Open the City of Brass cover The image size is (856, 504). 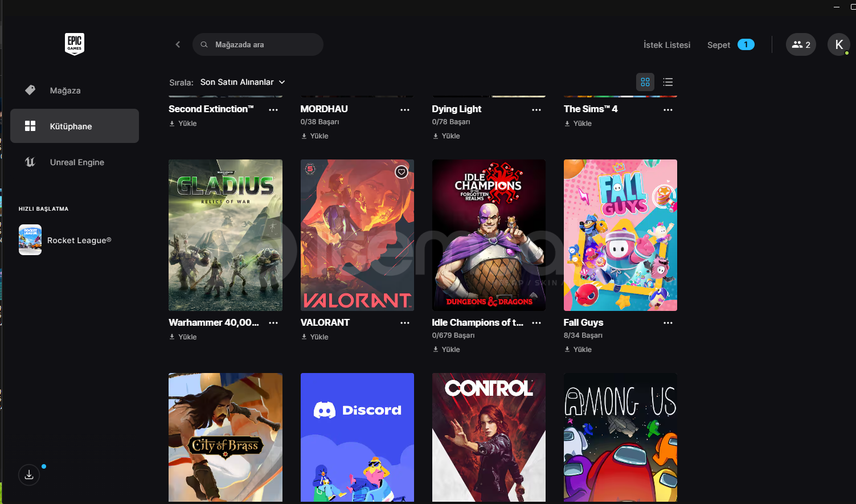pyautogui.click(x=226, y=437)
